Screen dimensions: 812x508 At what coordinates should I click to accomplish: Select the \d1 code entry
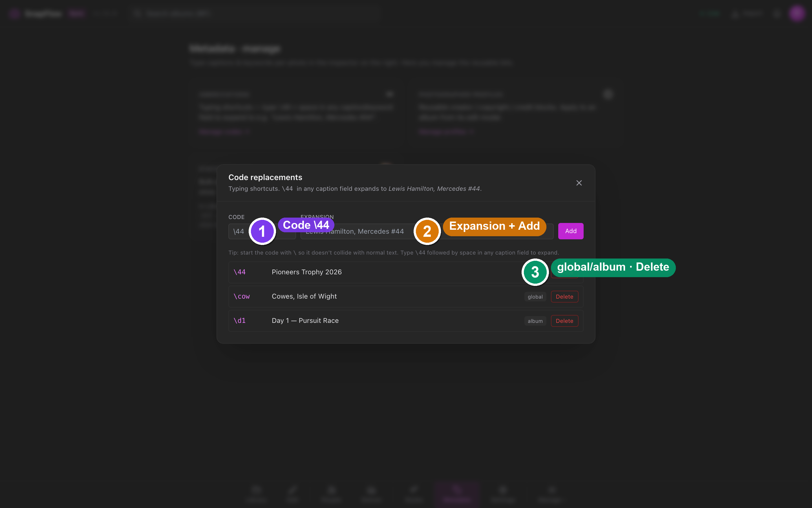click(240, 321)
